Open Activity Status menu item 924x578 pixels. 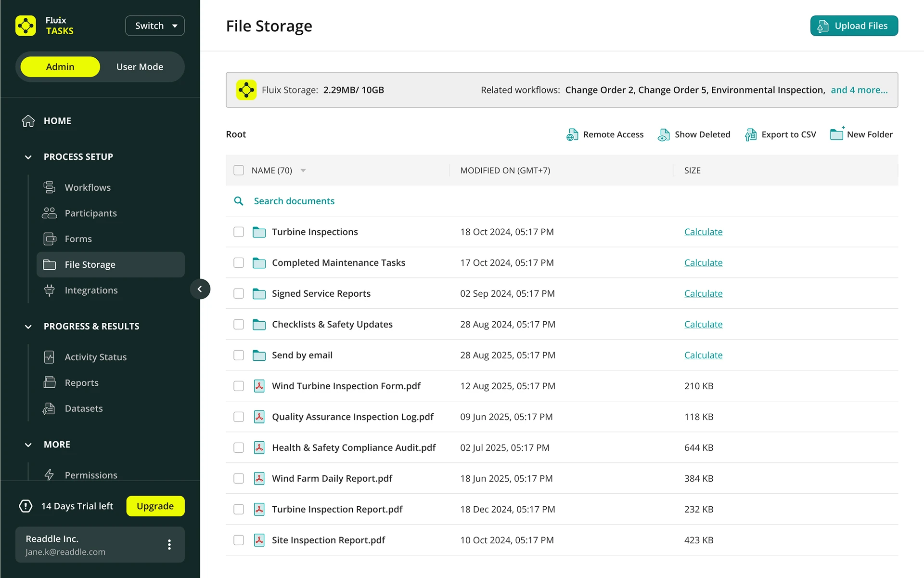[x=95, y=357]
